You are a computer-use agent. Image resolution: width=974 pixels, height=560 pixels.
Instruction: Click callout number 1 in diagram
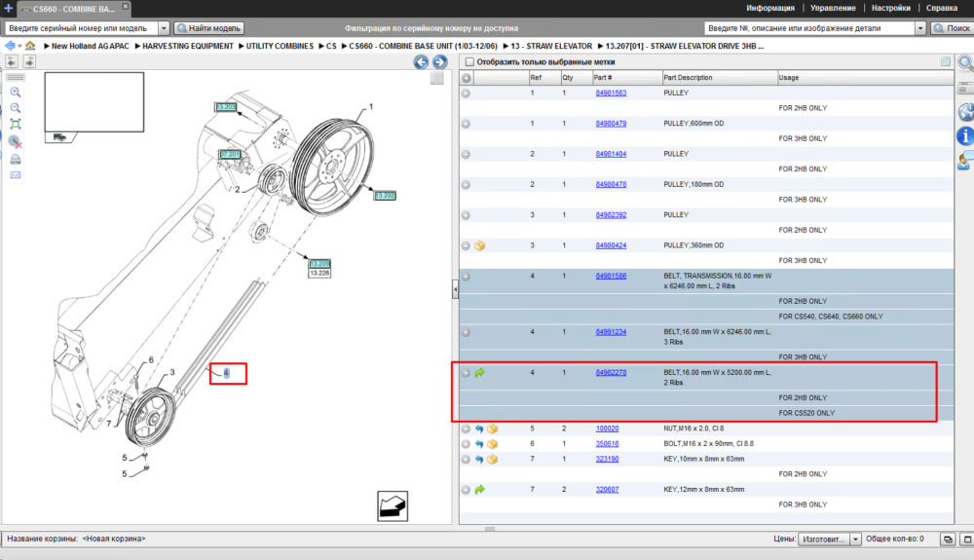click(x=371, y=107)
